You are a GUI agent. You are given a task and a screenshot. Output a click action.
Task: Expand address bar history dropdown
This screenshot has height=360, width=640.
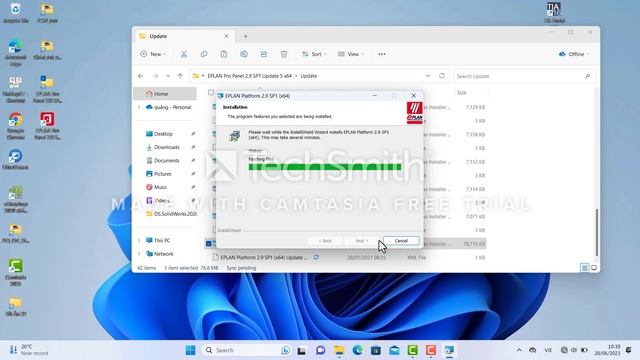click(427, 76)
